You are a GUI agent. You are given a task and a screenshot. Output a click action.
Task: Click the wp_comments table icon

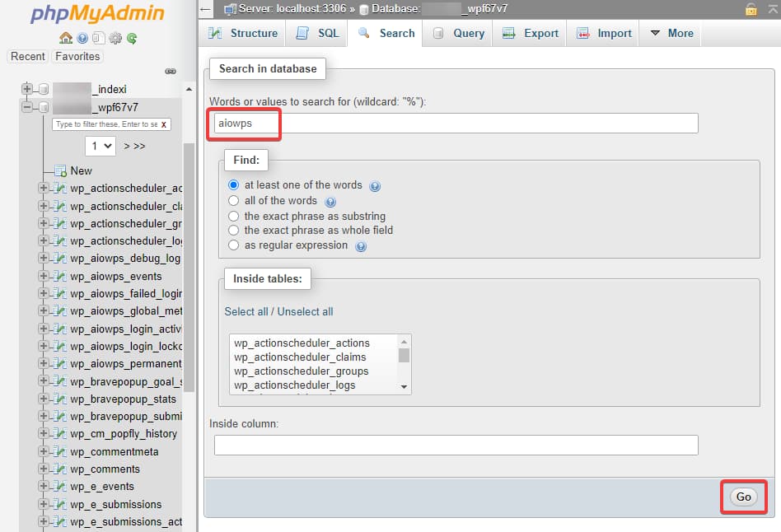point(60,469)
